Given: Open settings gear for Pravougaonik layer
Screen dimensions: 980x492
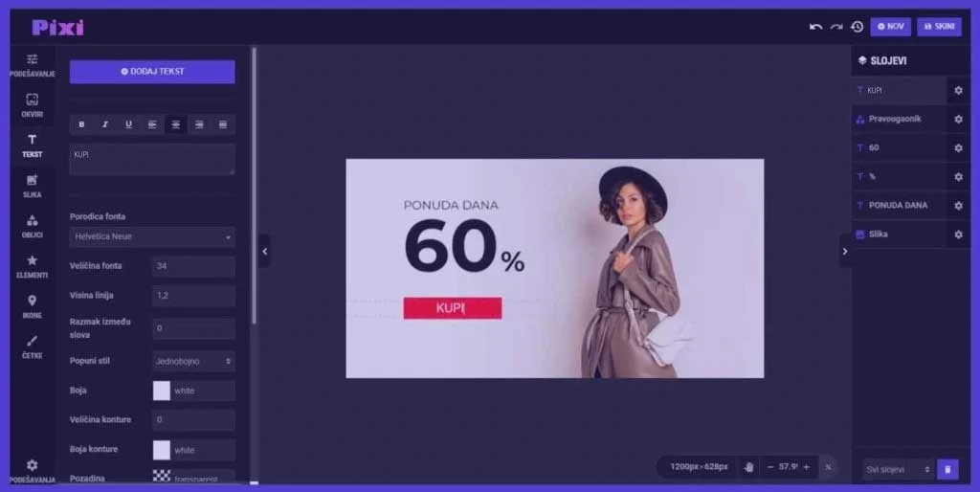Looking at the screenshot, I should tap(958, 119).
